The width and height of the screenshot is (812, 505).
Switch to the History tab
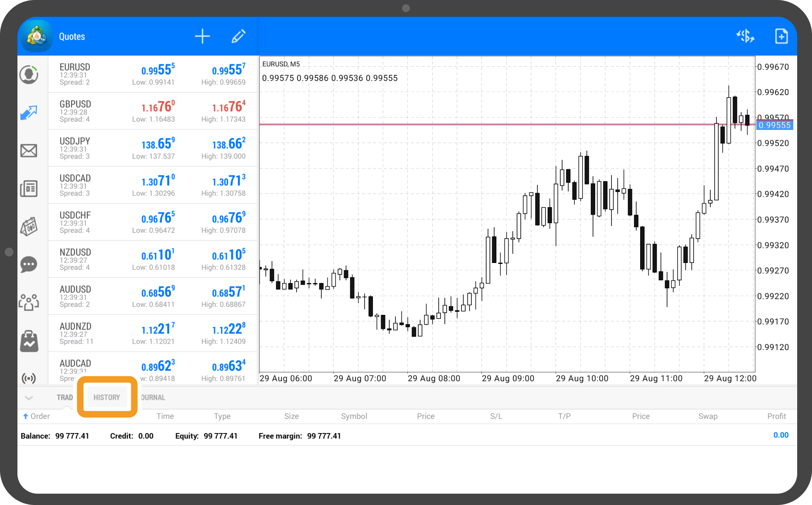[106, 397]
